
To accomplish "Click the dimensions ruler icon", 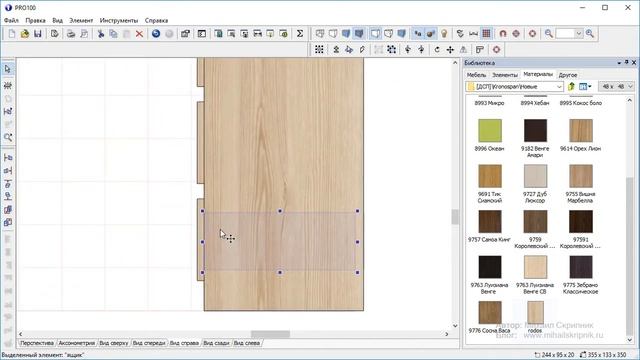I will coord(473,34).
